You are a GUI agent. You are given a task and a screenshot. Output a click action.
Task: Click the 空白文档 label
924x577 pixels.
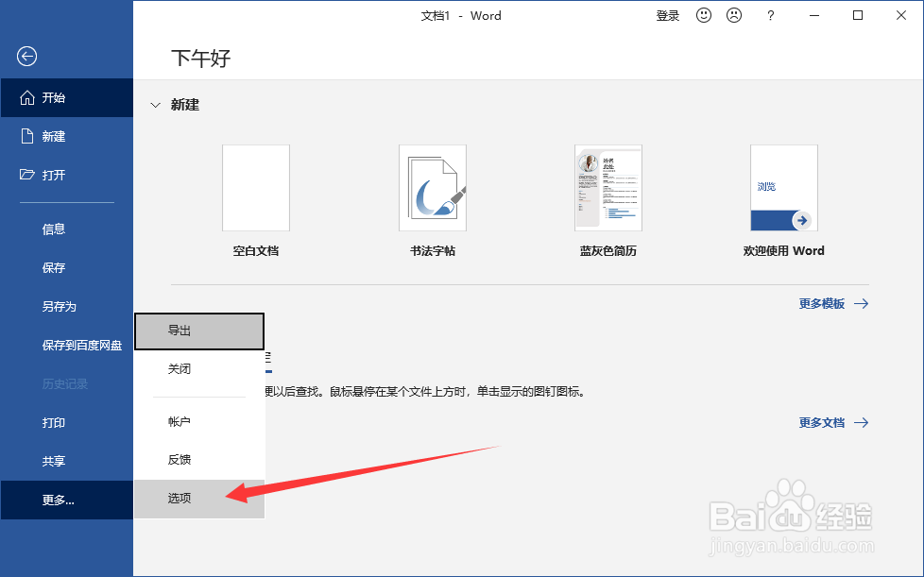pyautogui.click(x=256, y=251)
